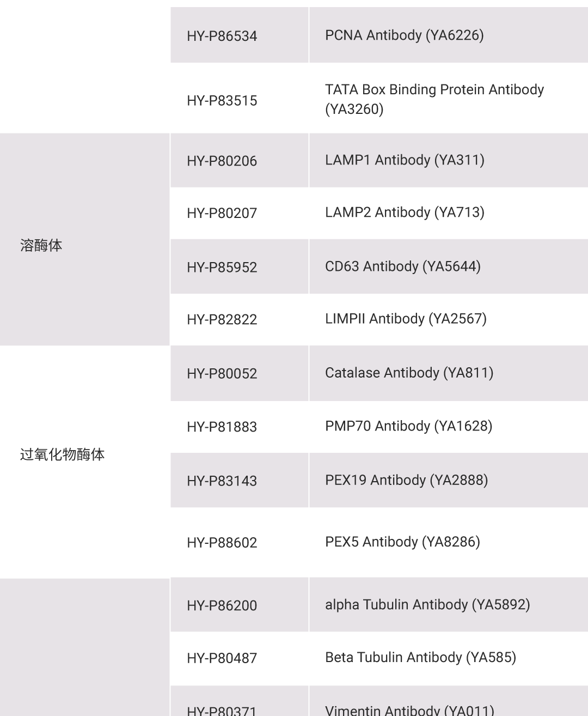Click catalog number HY-P80487
This screenshot has width=588, height=716.
[222, 658]
